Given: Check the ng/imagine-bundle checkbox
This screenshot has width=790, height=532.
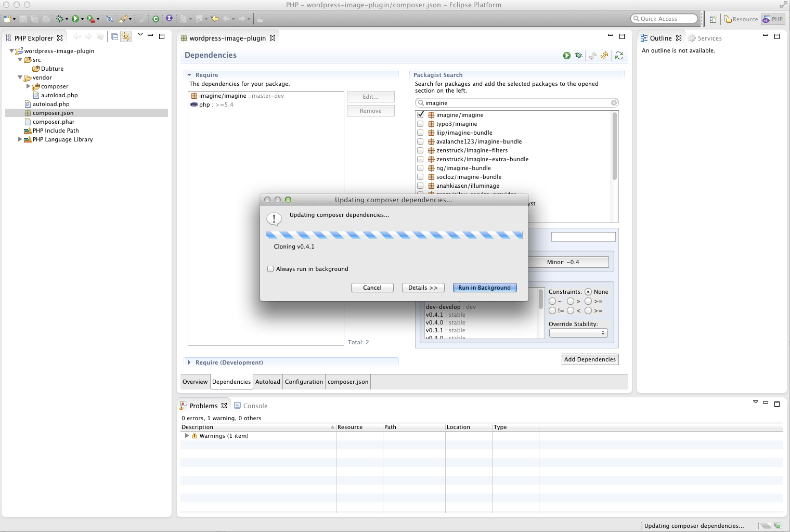Looking at the screenshot, I should tap(420, 168).
